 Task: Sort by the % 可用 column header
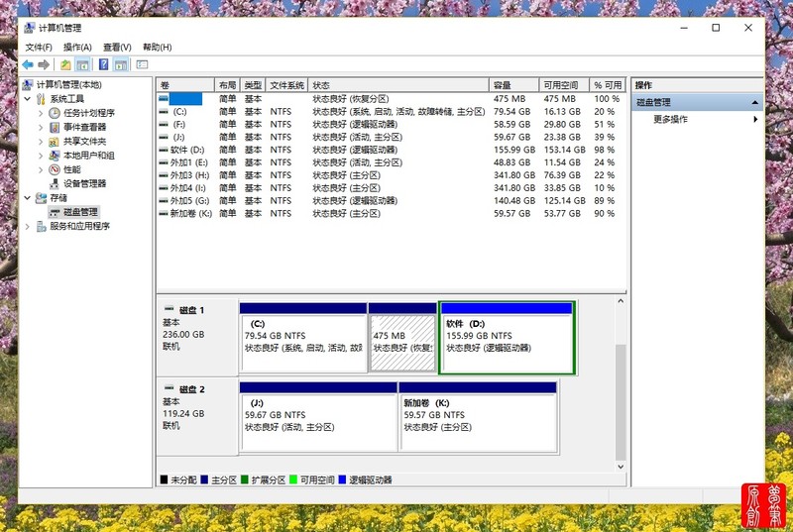tap(608, 85)
